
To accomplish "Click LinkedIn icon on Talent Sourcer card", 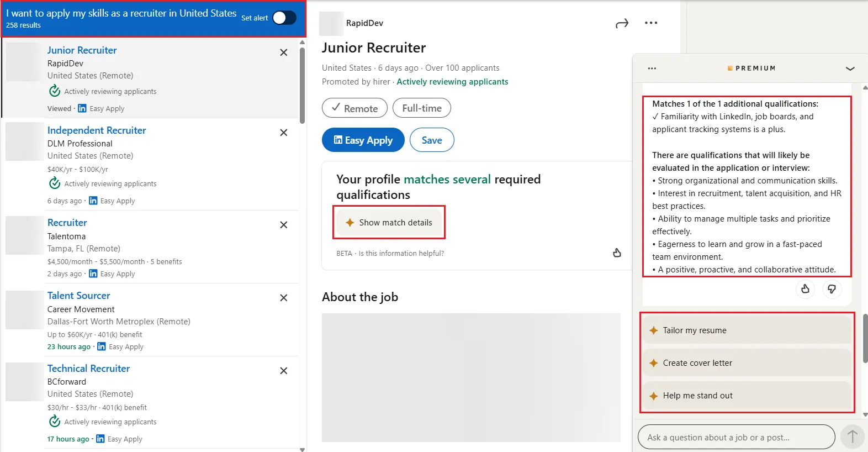I will coord(101,346).
